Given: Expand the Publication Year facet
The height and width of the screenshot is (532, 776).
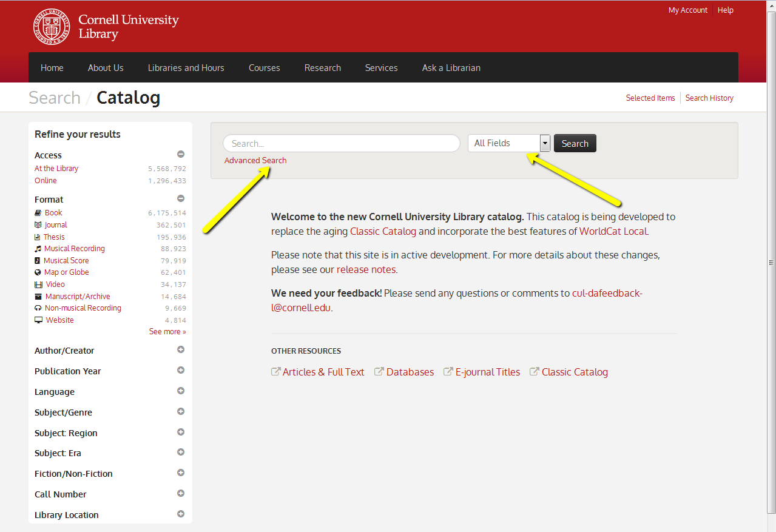Looking at the screenshot, I should tap(181, 370).
